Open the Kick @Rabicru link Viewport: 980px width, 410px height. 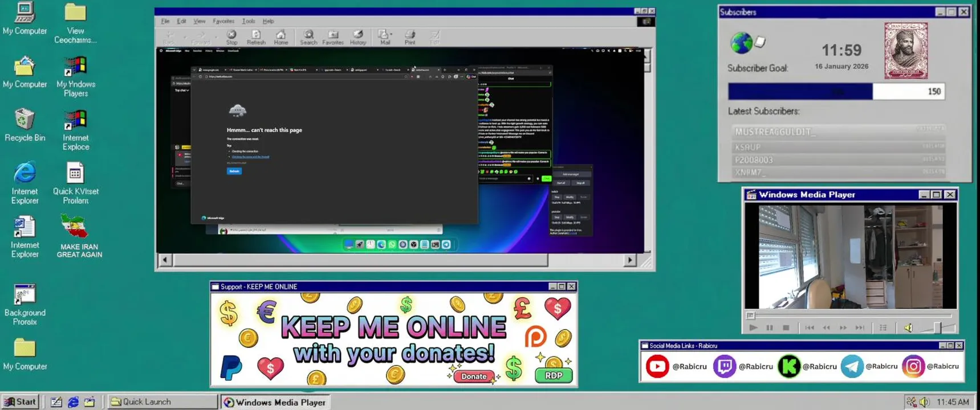(x=807, y=366)
